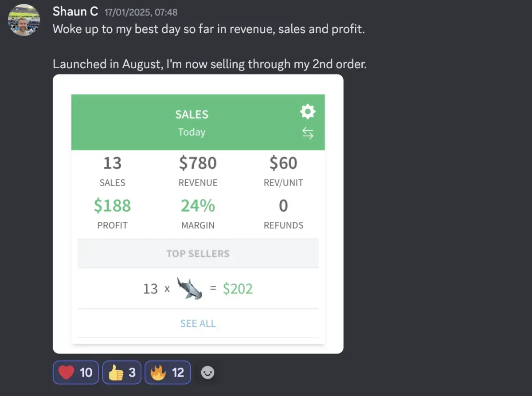532x396 pixels.
Task: Toggle the fire reaction
Action: tap(168, 372)
